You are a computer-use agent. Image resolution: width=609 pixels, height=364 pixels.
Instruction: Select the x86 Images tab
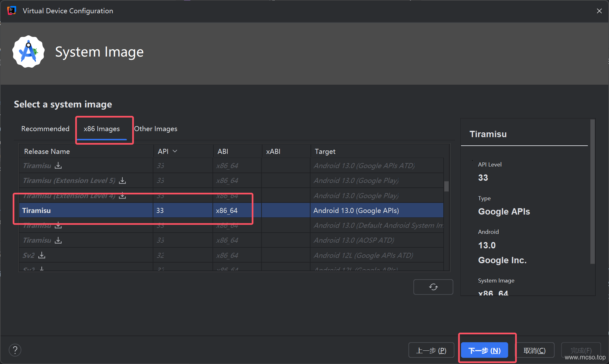(101, 129)
